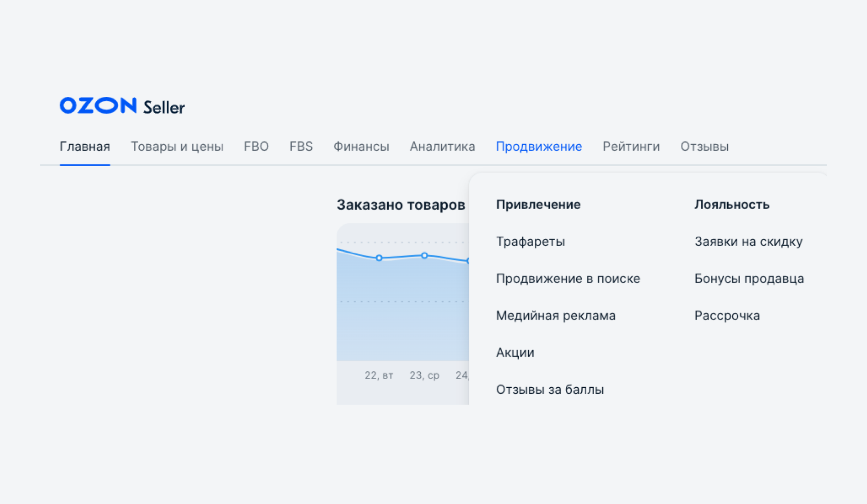Viewport: 867px width, 504px height.
Task: Click the 23, ср axis label
Action: click(x=424, y=375)
